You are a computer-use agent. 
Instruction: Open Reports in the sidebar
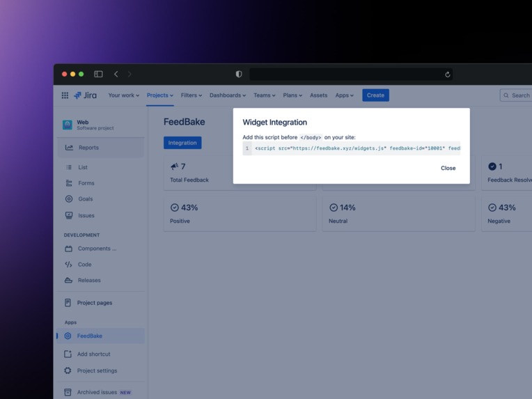point(101,148)
